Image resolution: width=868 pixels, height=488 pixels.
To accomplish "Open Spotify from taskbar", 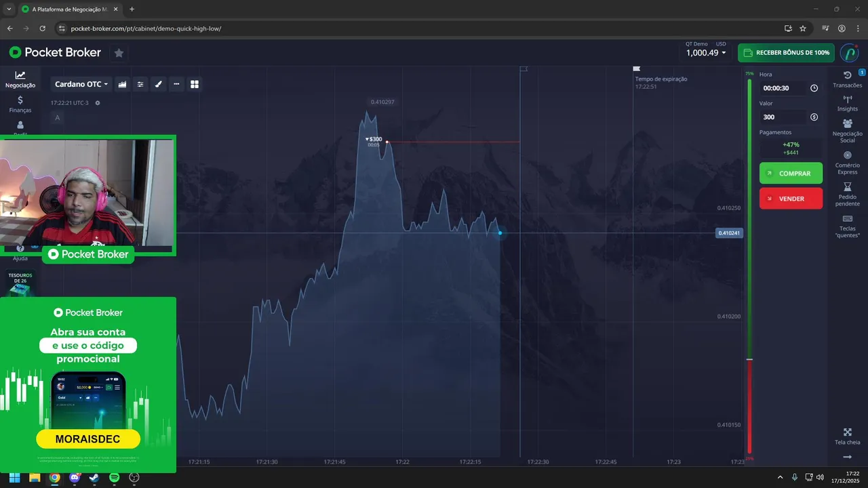I will pos(115,477).
